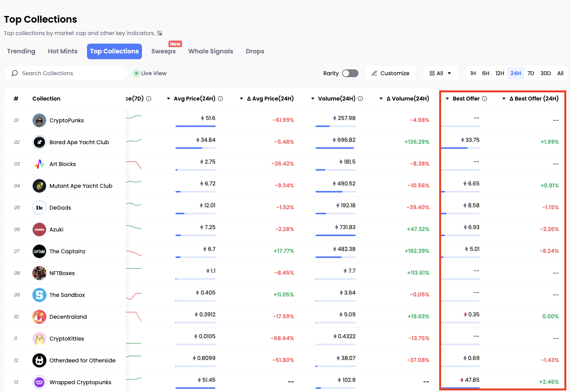The width and height of the screenshot is (571, 392).
Task: Click DeGods avg price 12.01
Action: pyautogui.click(x=207, y=205)
